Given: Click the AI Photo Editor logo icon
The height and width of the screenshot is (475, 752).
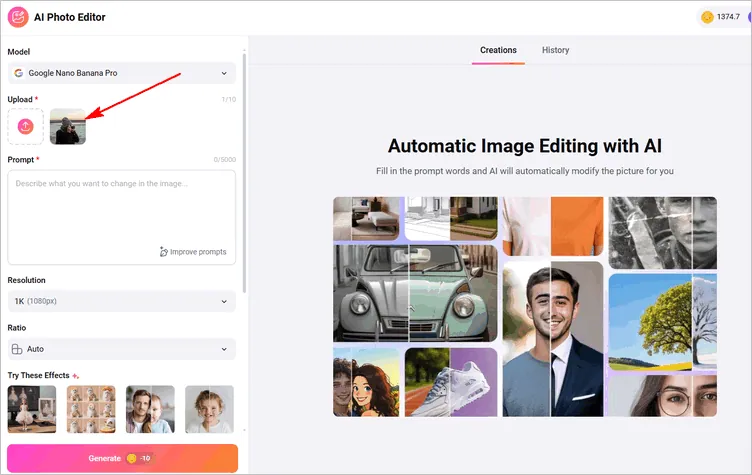Looking at the screenshot, I should [x=18, y=17].
